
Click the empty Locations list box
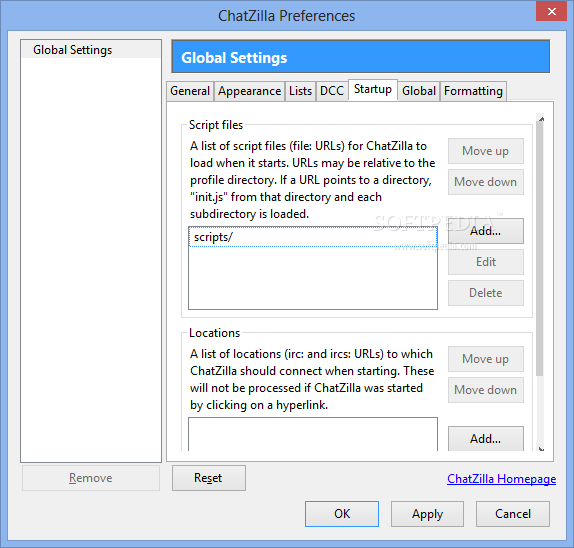[x=313, y=434]
